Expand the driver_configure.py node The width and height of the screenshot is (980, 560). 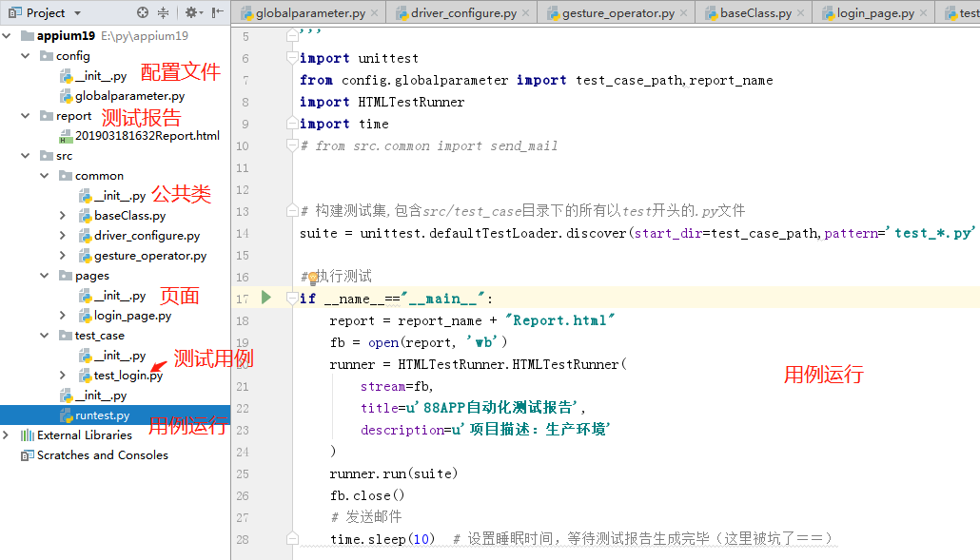pos(63,236)
